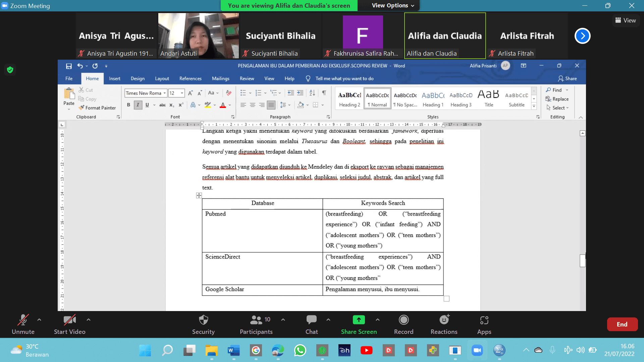Click the Paste clipboard icon
The width and height of the screenshot is (644, 362).
pyautogui.click(x=69, y=94)
